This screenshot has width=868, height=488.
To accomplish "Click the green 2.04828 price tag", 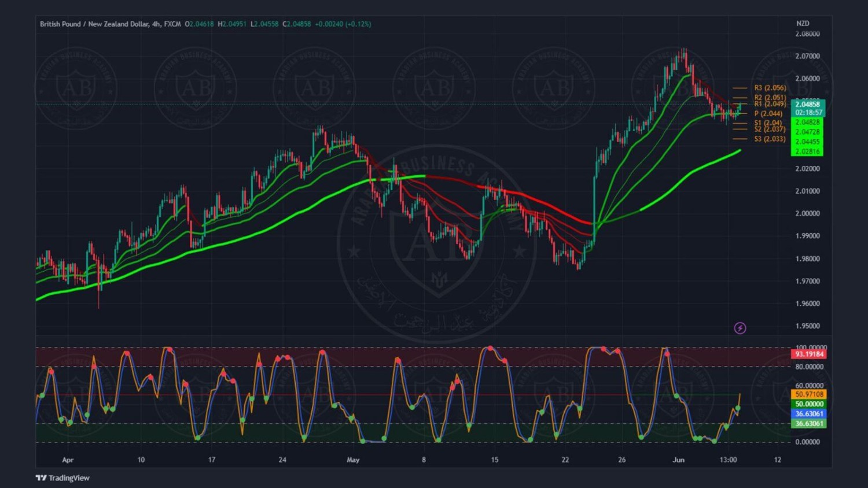I will (807, 123).
